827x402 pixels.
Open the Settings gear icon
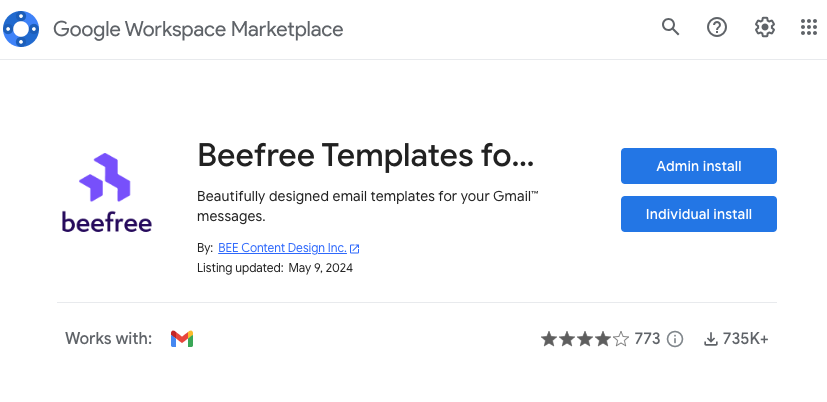pyautogui.click(x=765, y=28)
